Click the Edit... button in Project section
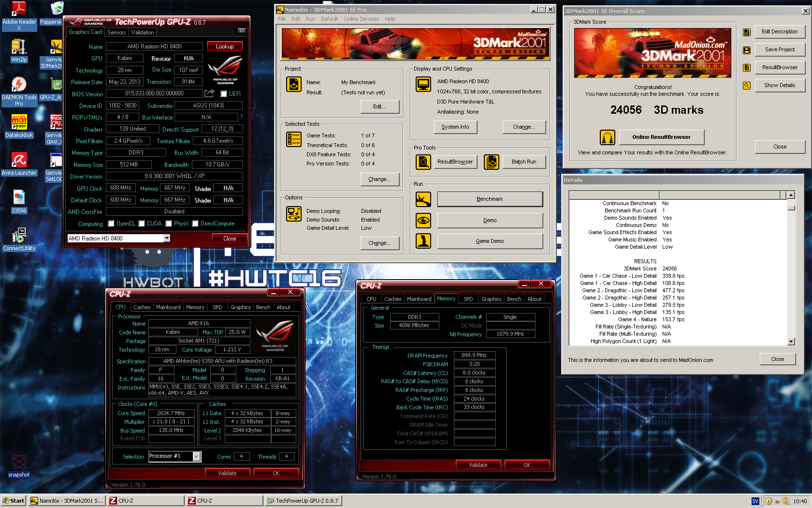 (x=380, y=106)
